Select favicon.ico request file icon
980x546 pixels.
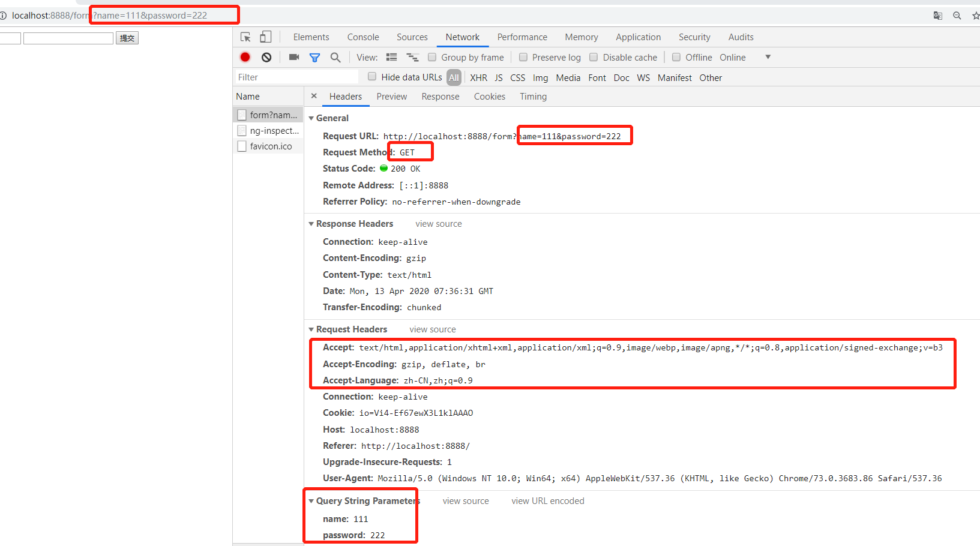coord(242,146)
